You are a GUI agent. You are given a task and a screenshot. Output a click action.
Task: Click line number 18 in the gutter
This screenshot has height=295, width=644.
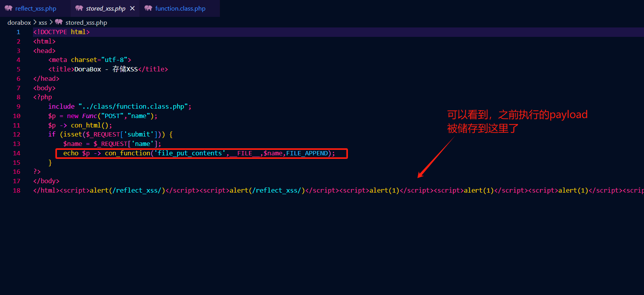[x=16, y=191]
